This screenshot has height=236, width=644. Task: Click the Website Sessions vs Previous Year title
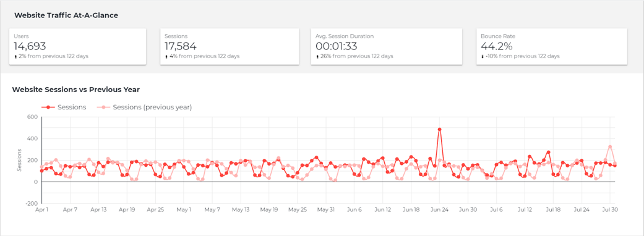click(x=76, y=89)
